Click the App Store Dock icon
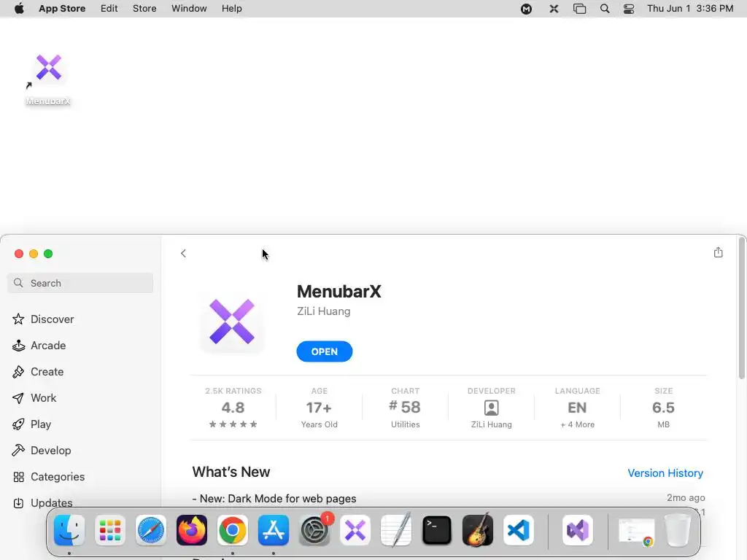747x560 pixels. (274, 530)
